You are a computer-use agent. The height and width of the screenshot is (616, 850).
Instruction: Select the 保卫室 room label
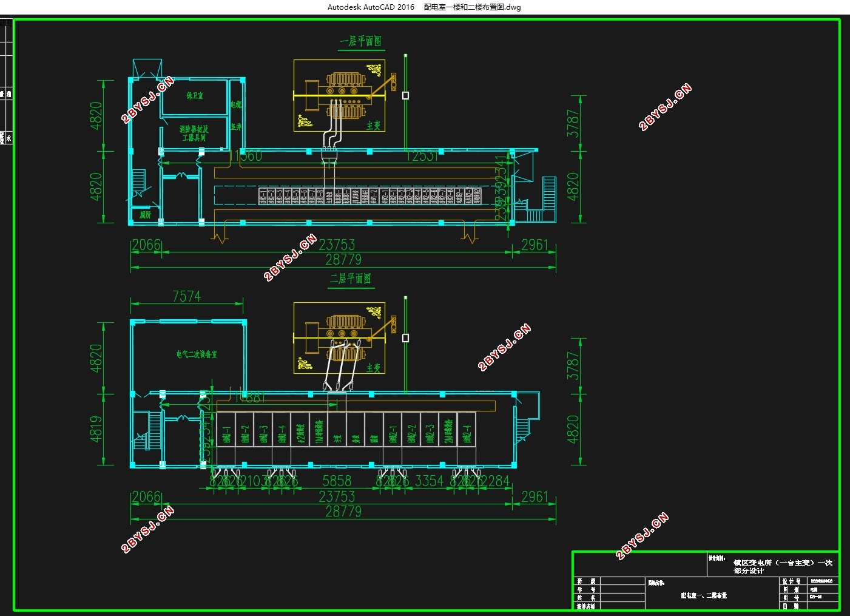(x=195, y=96)
